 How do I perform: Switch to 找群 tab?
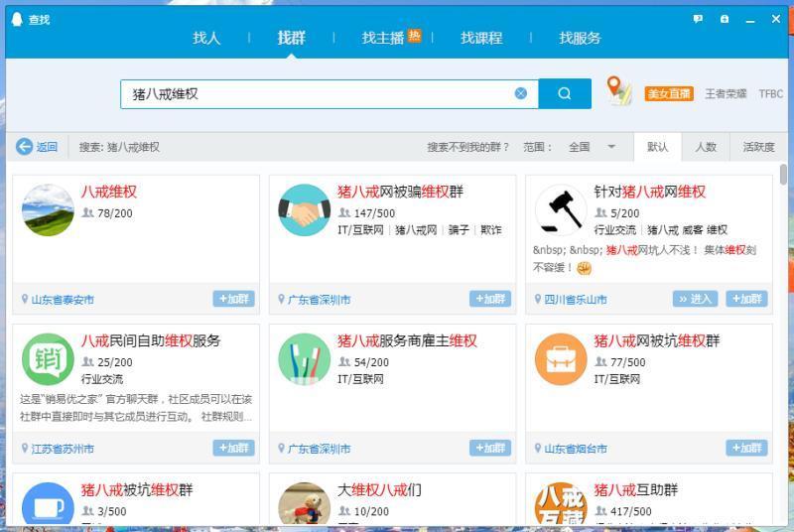coord(291,38)
